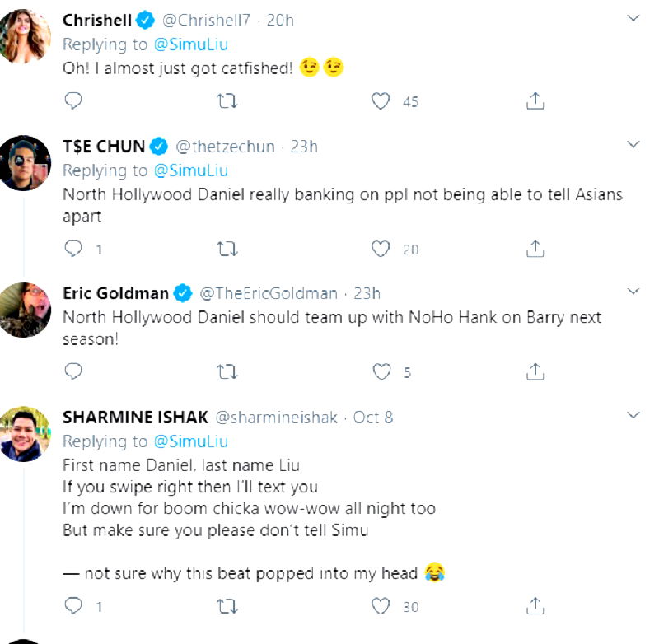The image size is (659, 644).
Task: Expand T$E CHUN tweet options chevron
Action: pos(633,145)
